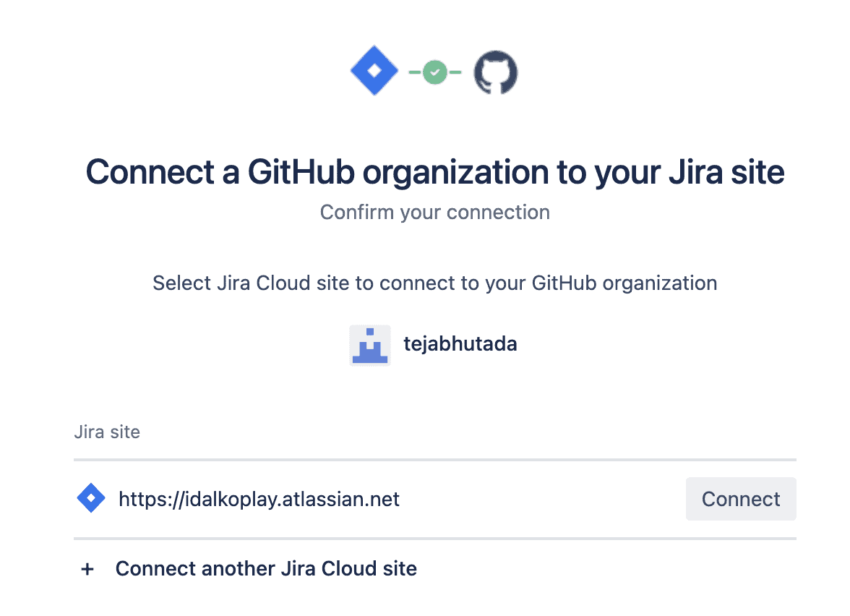Open Connect another Jira Cloud site
Viewport: 850px width, 616px height.
(x=265, y=568)
